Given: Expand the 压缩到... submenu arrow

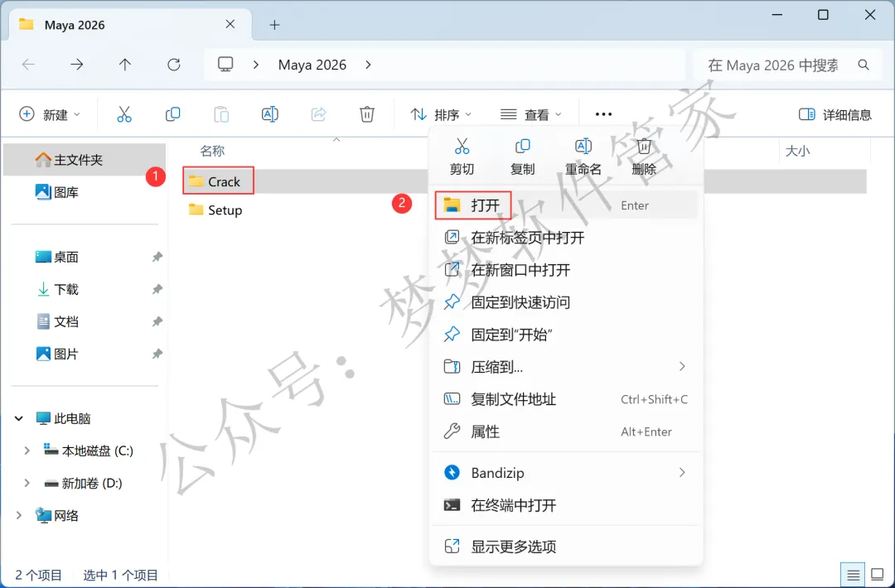Looking at the screenshot, I should pyautogui.click(x=682, y=367).
